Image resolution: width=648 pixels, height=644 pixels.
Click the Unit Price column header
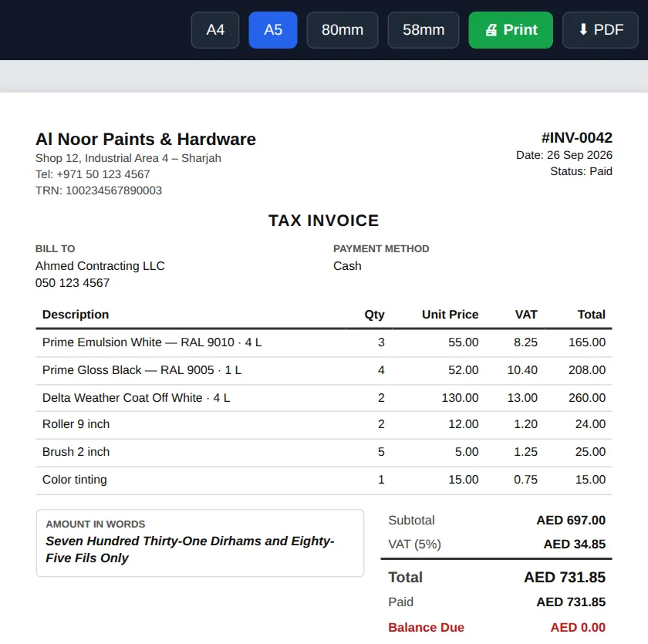[450, 315]
